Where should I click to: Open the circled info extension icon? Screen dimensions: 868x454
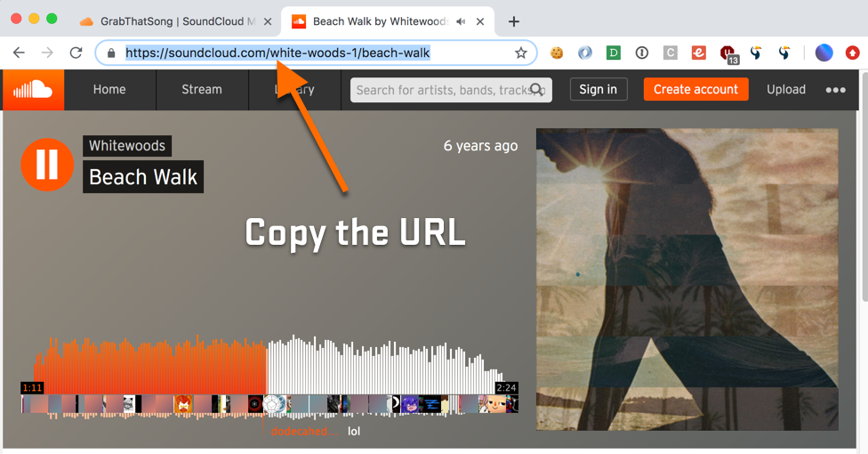click(641, 53)
